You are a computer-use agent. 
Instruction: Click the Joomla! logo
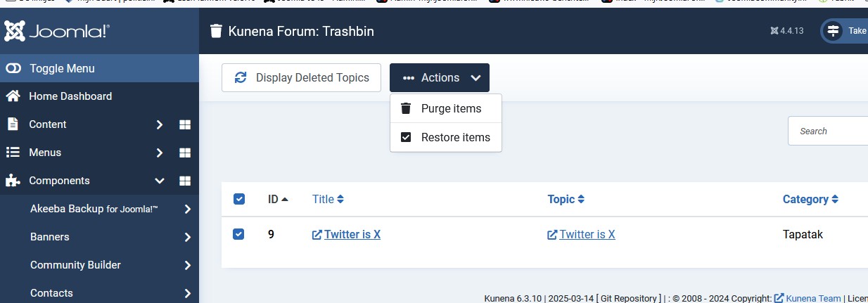(x=57, y=31)
